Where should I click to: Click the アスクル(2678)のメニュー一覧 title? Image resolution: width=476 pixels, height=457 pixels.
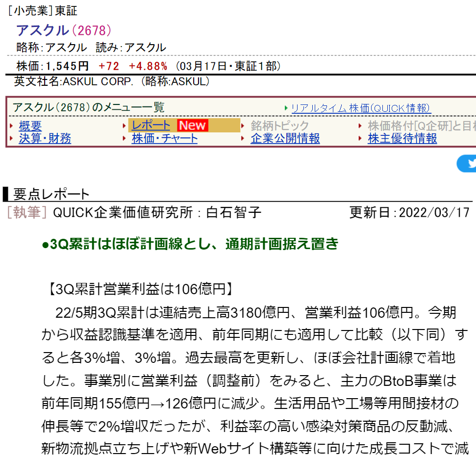(88, 107)
